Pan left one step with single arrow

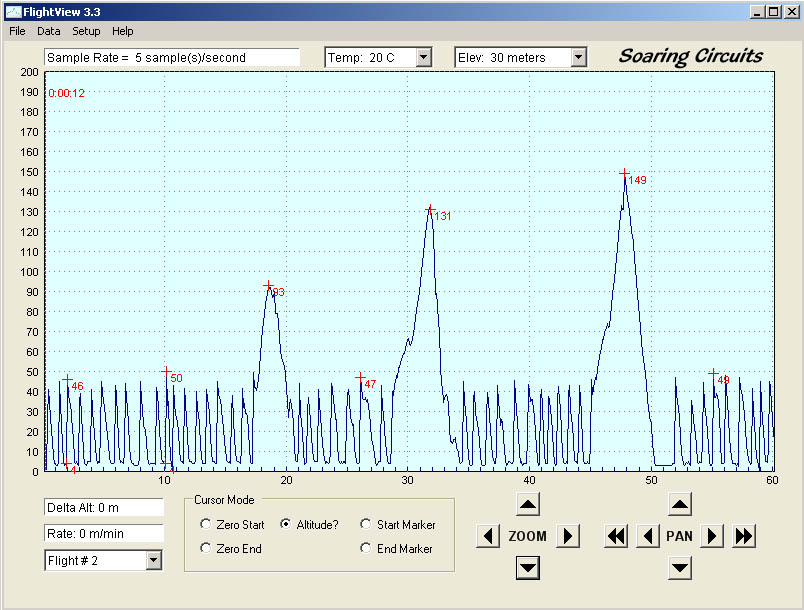(648, 536)
